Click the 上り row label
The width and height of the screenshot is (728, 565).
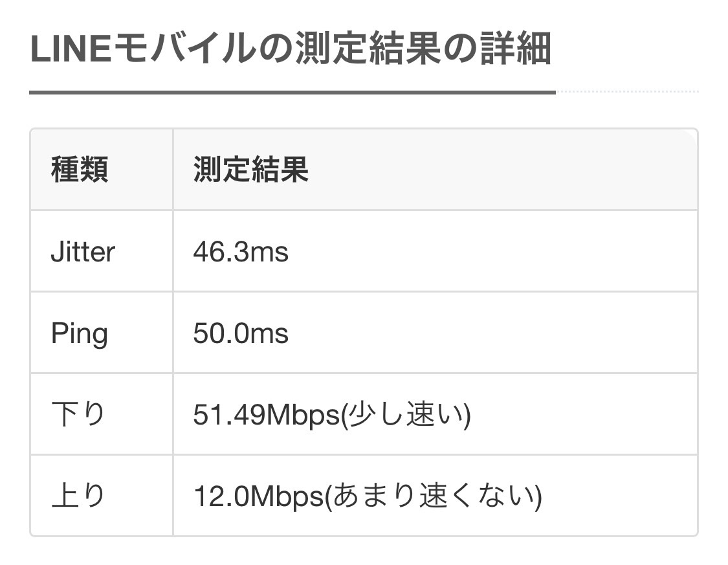click(78, 495)
